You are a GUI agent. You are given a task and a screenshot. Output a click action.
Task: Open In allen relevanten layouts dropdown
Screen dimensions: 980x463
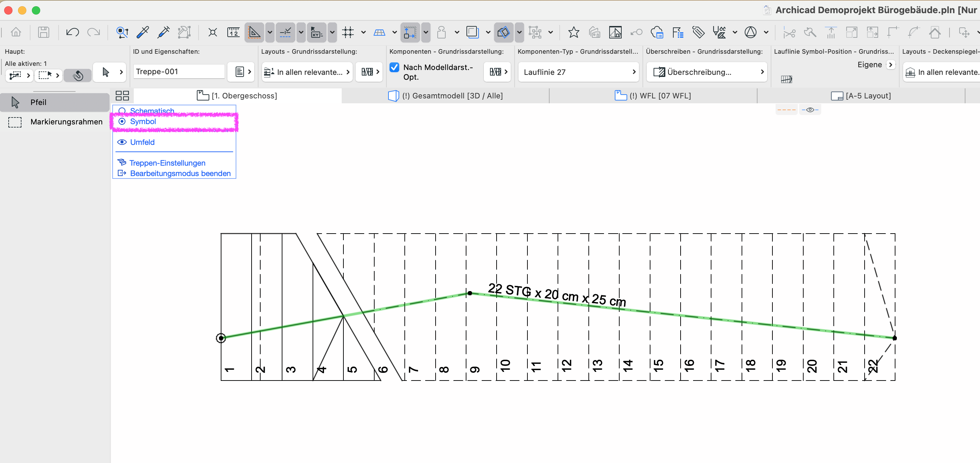(307, 72)
